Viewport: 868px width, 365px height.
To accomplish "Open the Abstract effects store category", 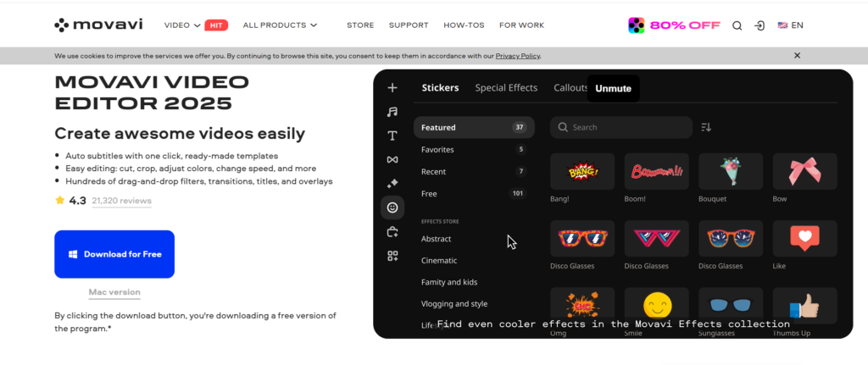I will (x=437, y=239).
